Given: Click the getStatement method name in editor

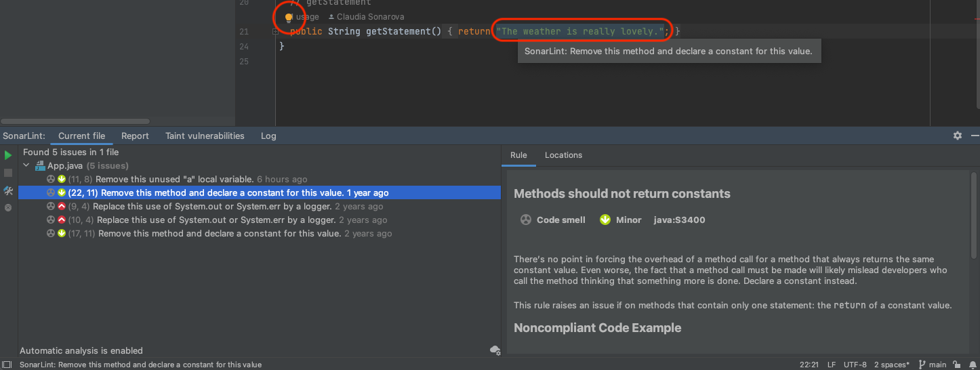Looking at the screenshot, I should click(x=398, y=31).
